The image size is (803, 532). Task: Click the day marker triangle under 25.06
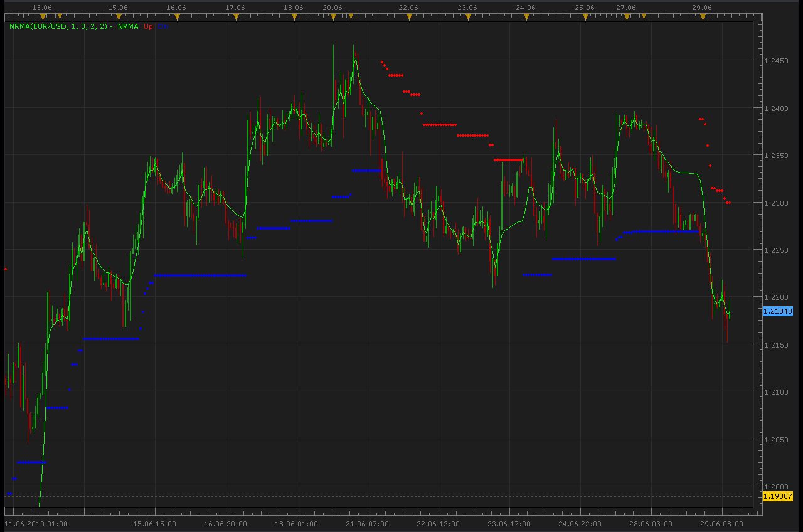pyautogui.click(x=585, y=16)
